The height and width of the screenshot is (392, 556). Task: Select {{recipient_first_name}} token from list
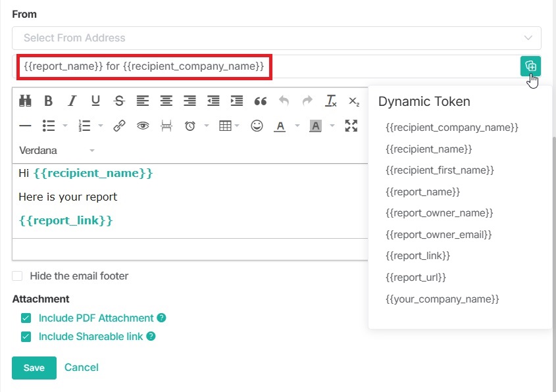click(x=440, y=170)
